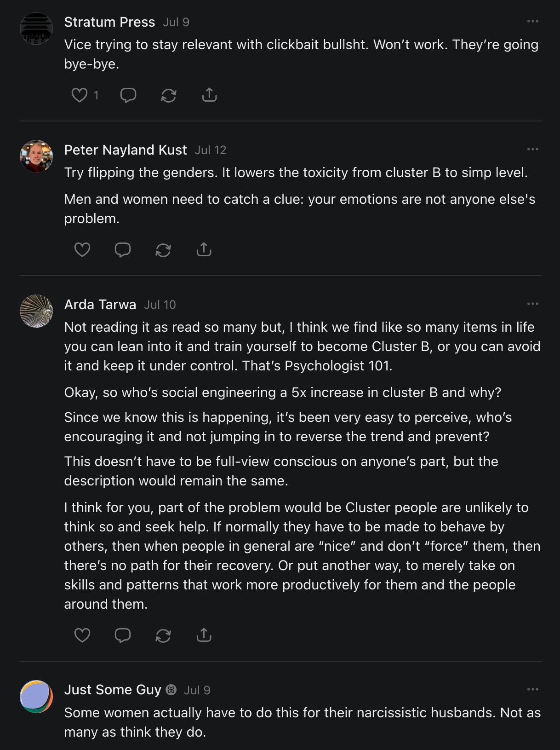Like Arda Tarwa's comment
The height and width of the screenshot is (750, 560).
click(x=82, y=635)
